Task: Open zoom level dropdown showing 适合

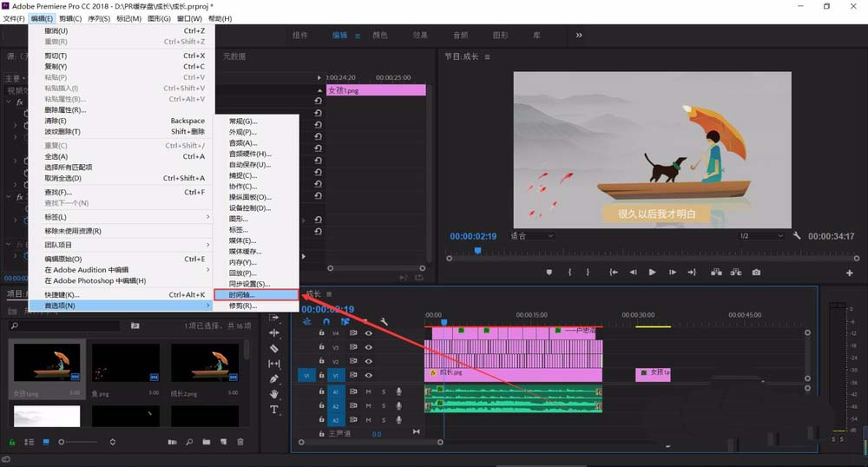Action: click(531, 236)
